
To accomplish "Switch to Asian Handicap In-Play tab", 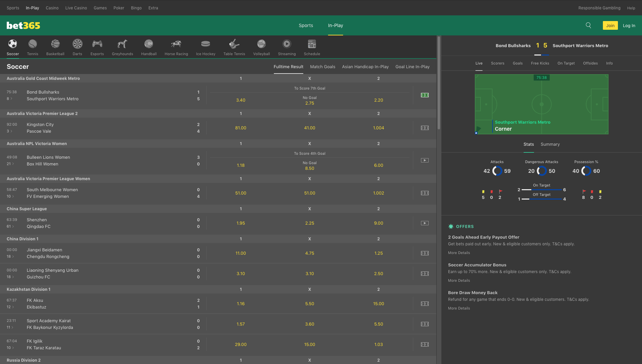I will 365,67.
